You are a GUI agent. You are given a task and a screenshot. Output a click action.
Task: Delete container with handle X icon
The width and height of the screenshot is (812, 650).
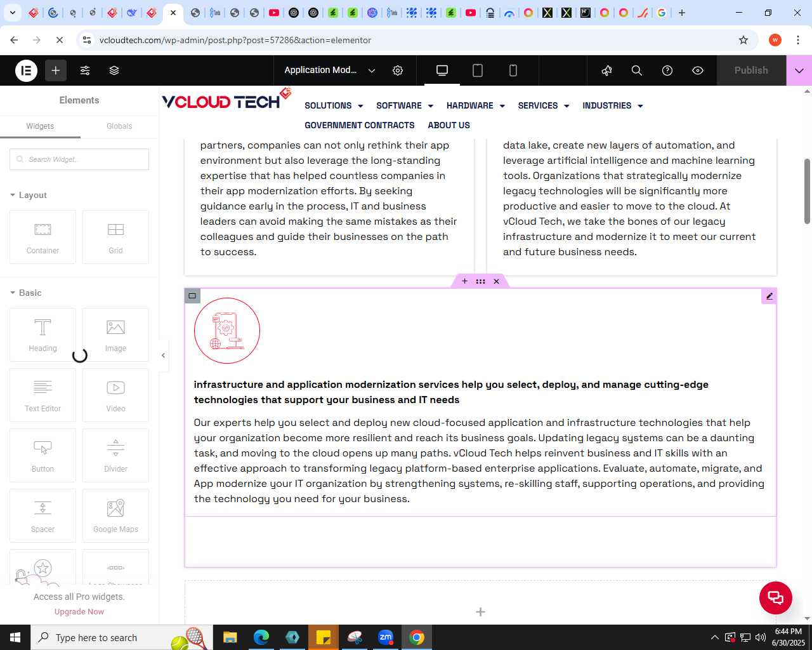click(496, 281)
